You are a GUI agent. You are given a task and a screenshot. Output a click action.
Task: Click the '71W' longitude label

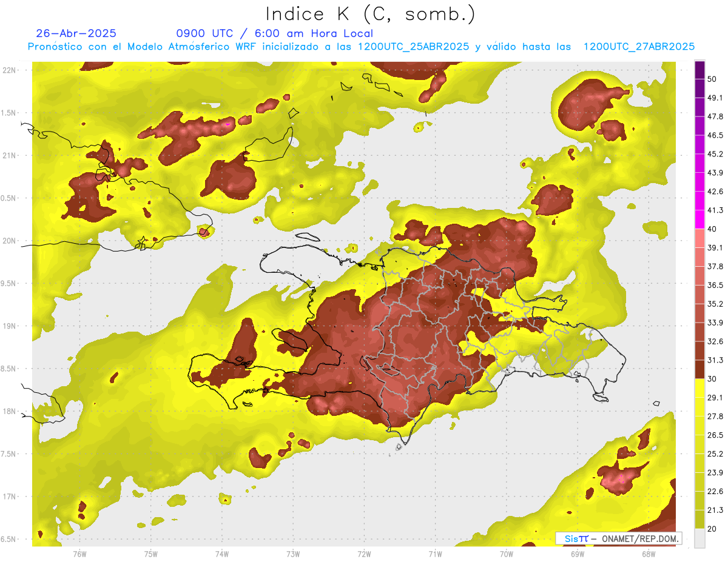tap(435, 554)
